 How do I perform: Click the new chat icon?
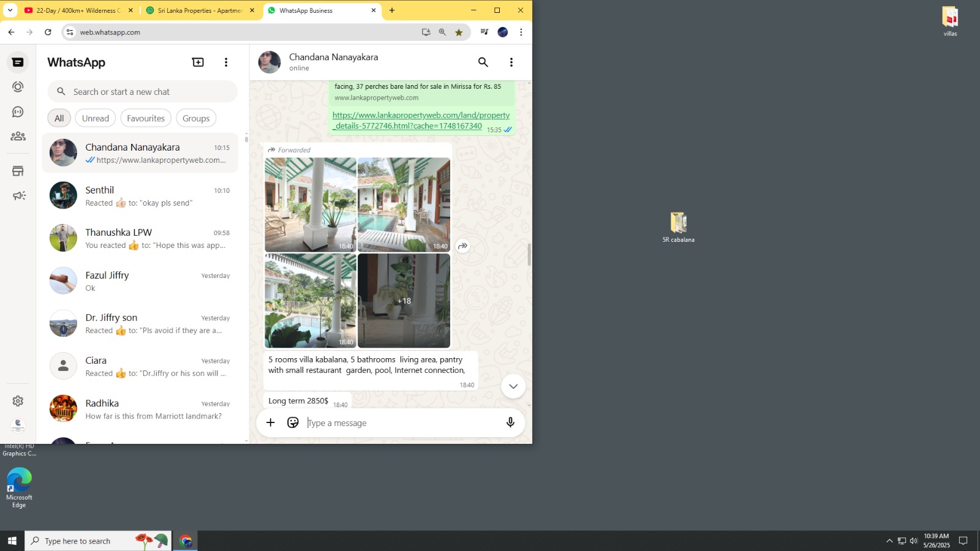click(198, 62)
